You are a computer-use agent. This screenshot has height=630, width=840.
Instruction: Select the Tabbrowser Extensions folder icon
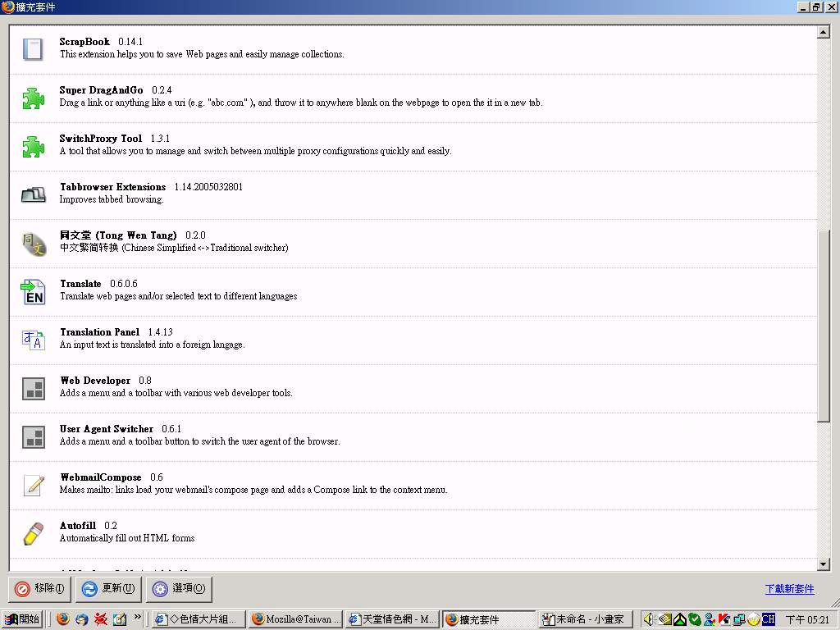point(33,194)
